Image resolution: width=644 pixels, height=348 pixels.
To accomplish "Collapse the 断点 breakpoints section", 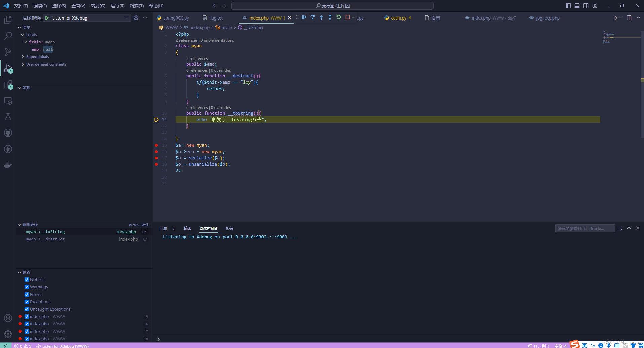I will click(19, 272).
